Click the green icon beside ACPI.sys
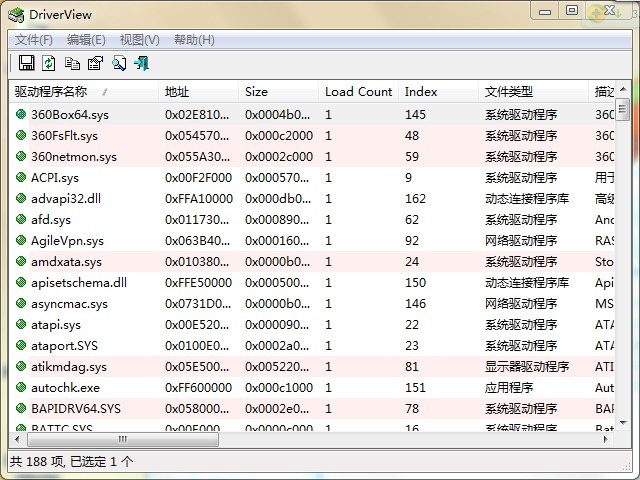The height and width of the screenshot is (480, 640). [x=21, y=178]
